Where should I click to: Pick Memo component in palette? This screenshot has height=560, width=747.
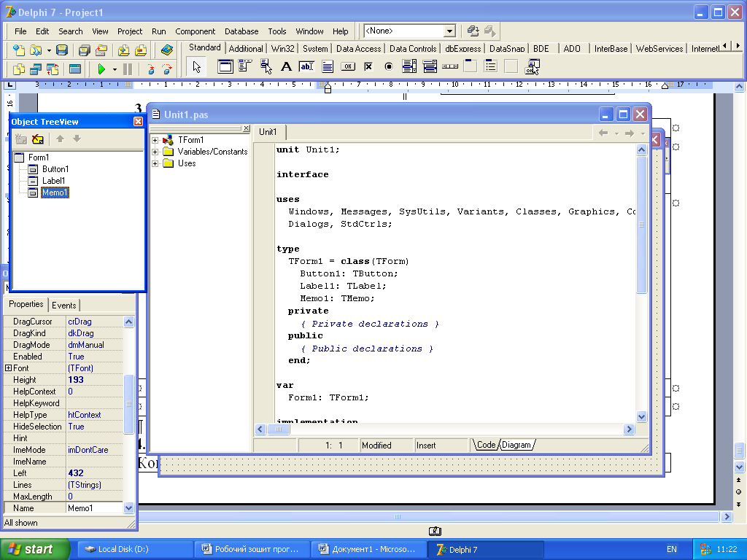(x=328, y=66)
